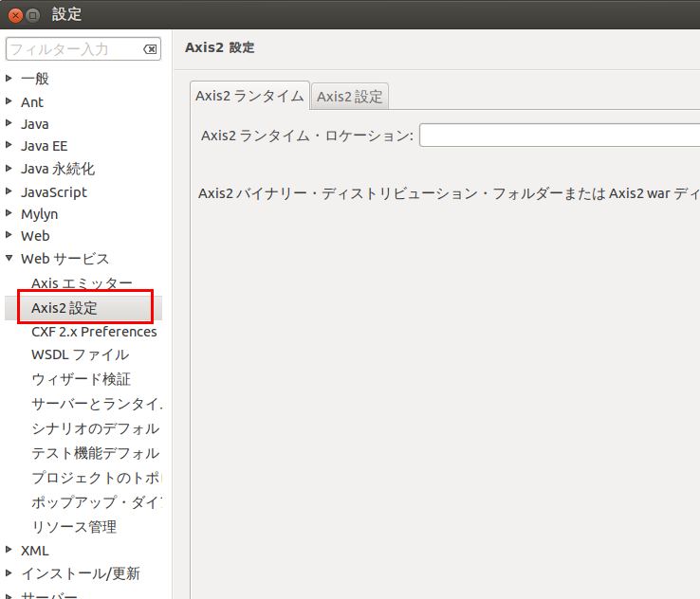The height and width of the screenshot is (599, 700).
Task: Open Axis エミッター preferences
Action: click(x=83, y=283)
